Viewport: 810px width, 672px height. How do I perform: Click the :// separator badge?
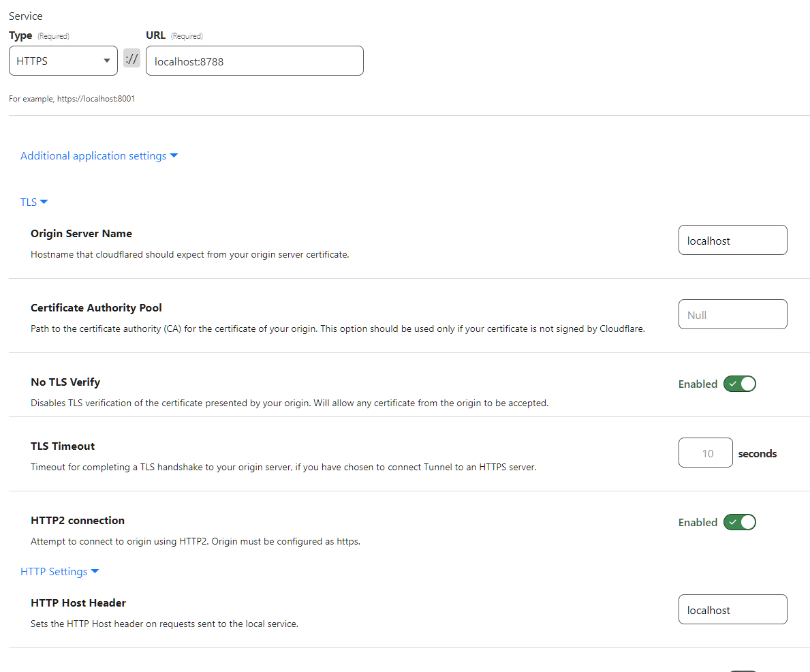click(131, 59)
